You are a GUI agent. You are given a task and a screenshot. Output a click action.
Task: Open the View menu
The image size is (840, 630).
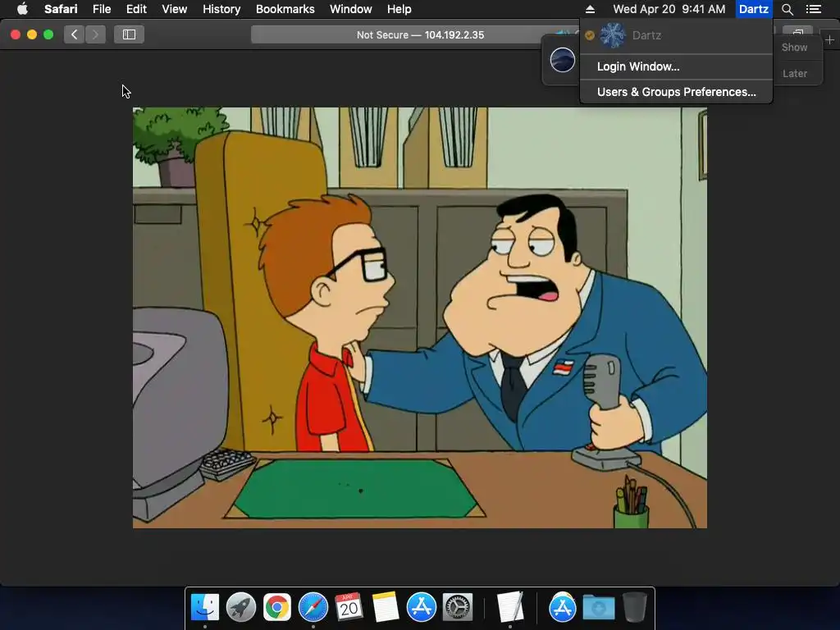click(x=174, y=9)
